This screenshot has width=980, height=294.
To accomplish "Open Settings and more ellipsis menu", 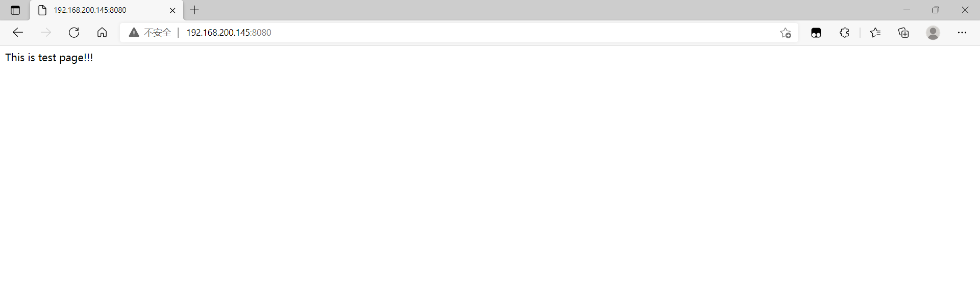I will (x=962, y=33).
